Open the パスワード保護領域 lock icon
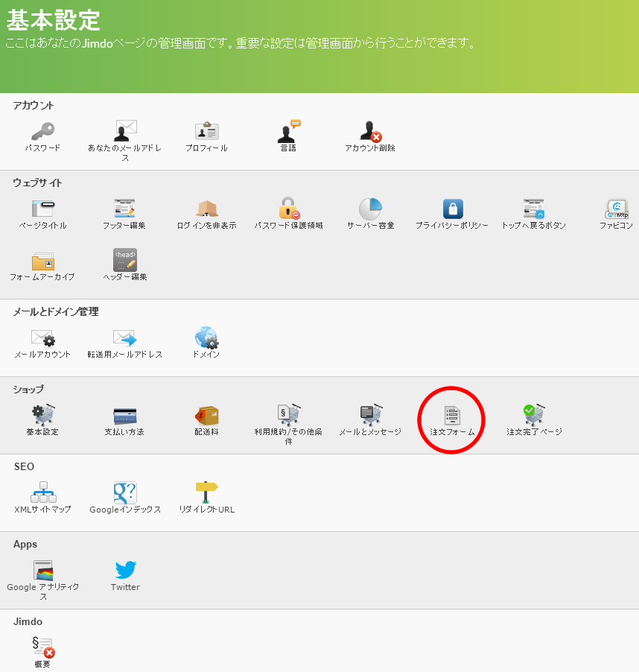Viewport: 639px width, 672px height. click(289, 209)
